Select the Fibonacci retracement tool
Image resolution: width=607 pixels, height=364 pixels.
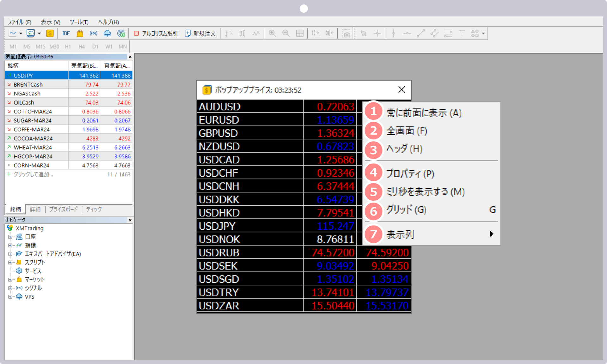[448, 33]
